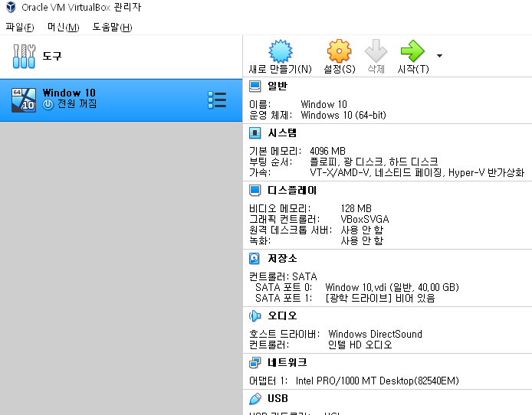This screenshot has height=415, width=532.
Task: Start the VM with green arrow
Action: [412, 51]
